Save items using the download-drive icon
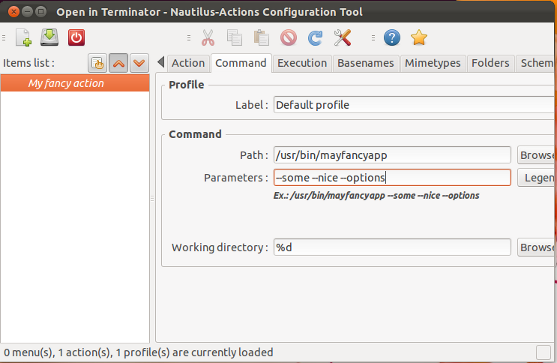The height and width of the screenshot is (363, 557). click(49, 37)
